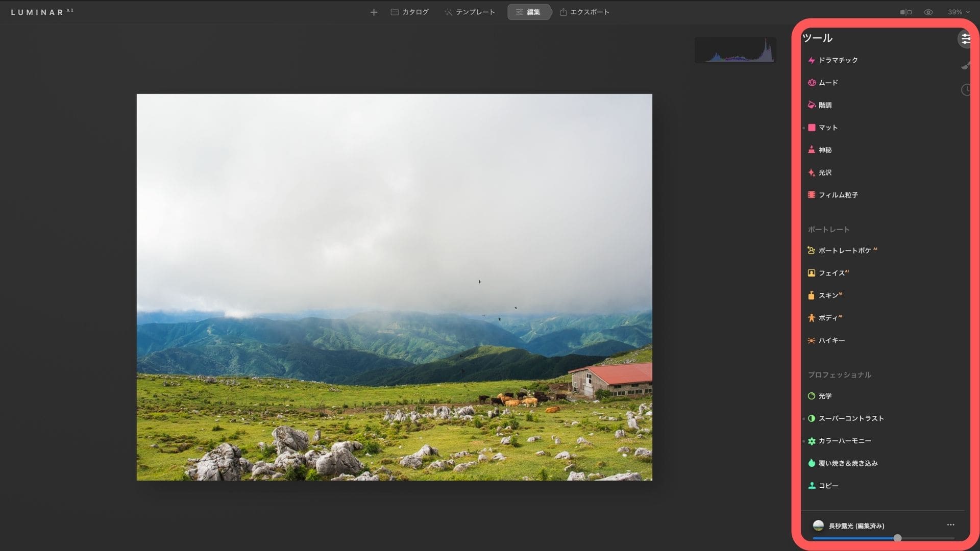Toggle the before/after compare view
The width and height of the screenshot is (980, 551).
click(x=905, y=12)
